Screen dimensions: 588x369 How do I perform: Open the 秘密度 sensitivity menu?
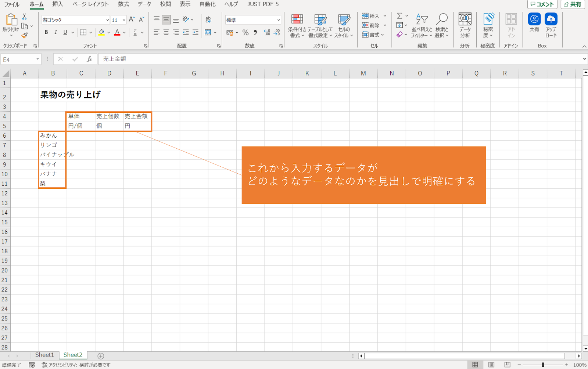pyautogui.click(x=488, y=26)
